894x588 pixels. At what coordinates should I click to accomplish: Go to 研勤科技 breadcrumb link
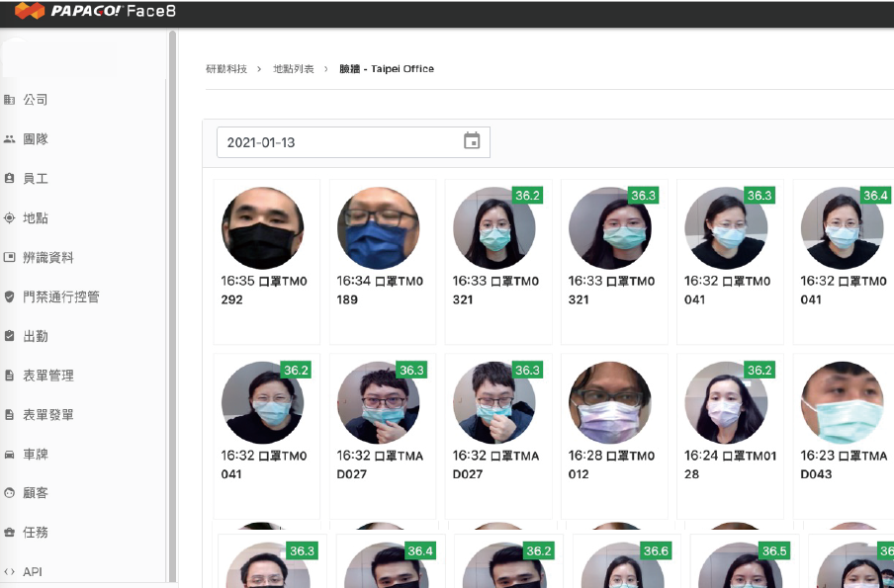tap(226, 69)
